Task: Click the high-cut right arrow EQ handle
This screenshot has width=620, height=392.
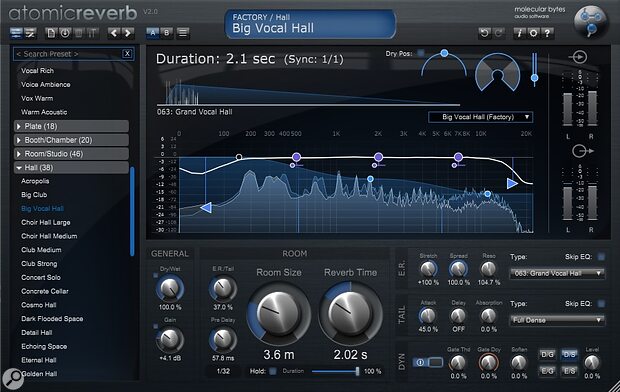Action: tap(512, 183)
